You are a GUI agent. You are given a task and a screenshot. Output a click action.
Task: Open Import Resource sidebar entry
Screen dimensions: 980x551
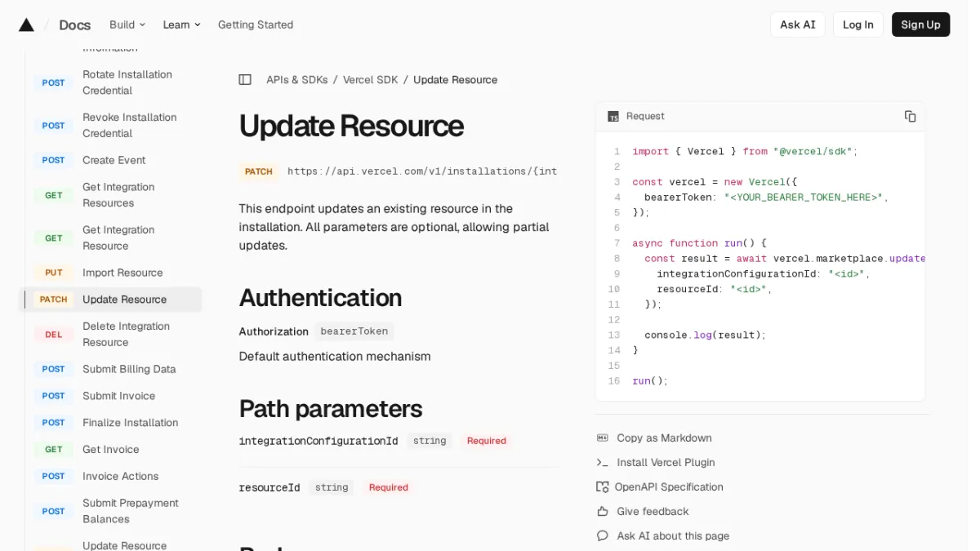click(122, 273)
